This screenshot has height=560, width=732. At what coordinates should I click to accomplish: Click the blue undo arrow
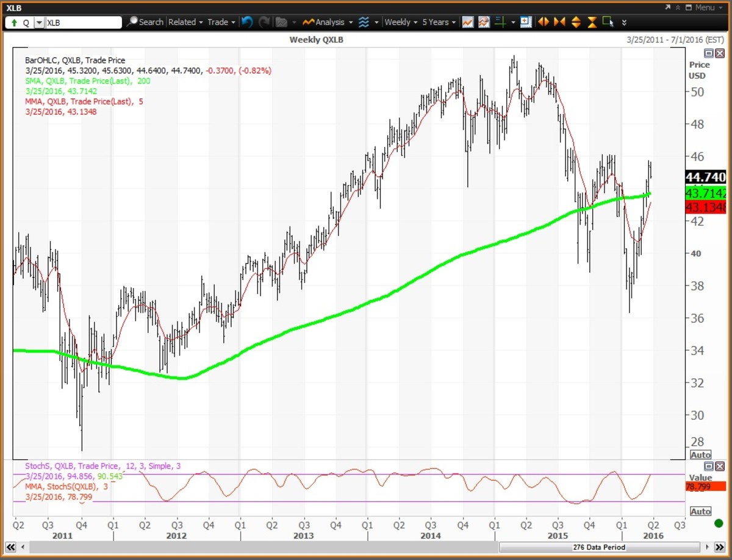click(x=247, y=22)
